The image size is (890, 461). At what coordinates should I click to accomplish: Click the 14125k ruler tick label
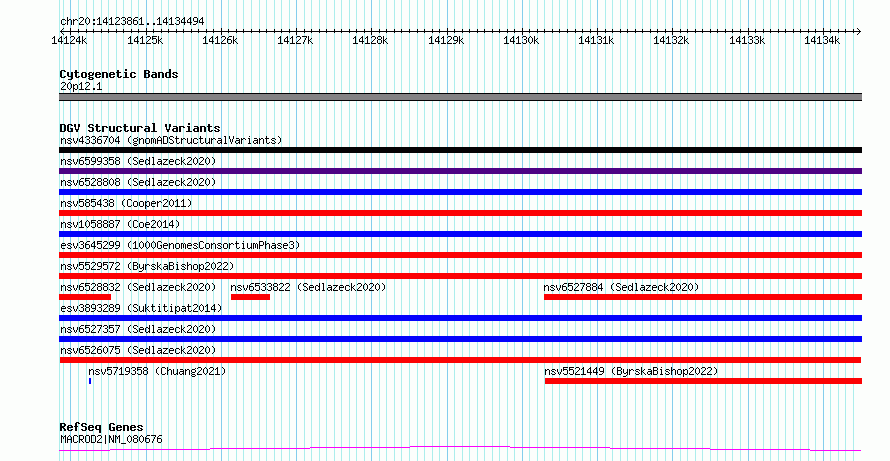[x=145, y=40]
